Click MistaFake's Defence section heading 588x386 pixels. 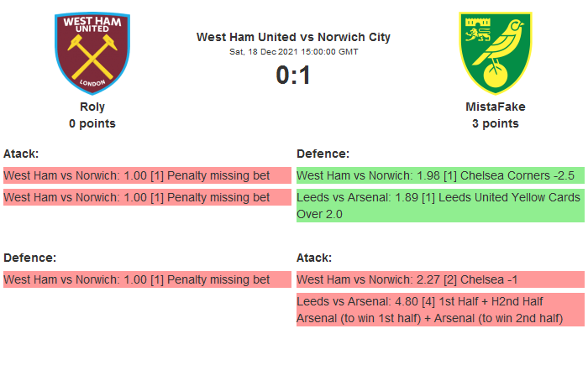click(x=323, y=154)
